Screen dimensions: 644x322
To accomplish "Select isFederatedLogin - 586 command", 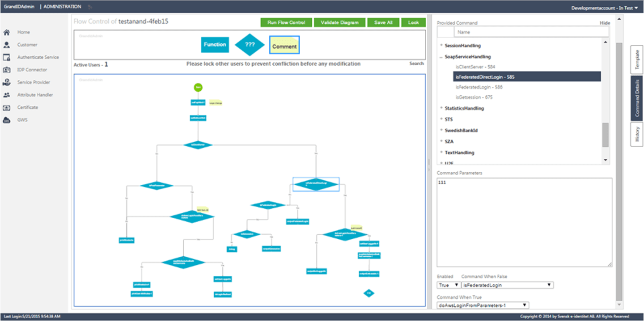I will pyautogui.click(x=479, y=87).
